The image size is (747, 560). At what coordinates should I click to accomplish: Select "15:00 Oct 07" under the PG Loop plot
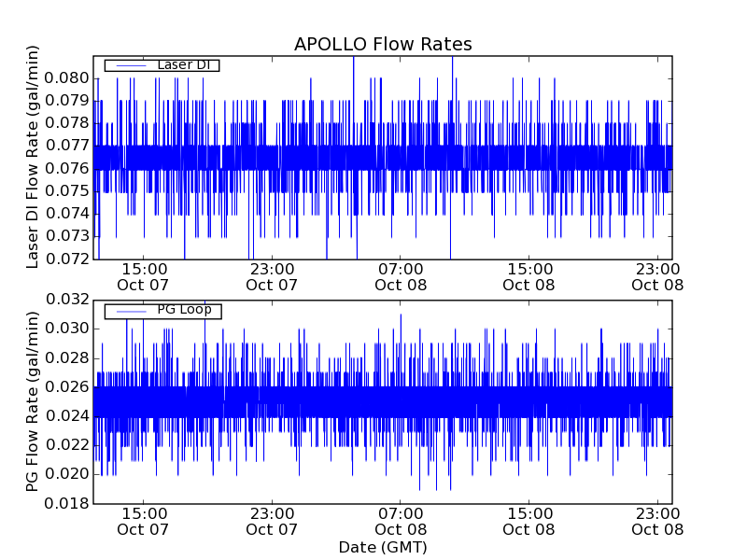tap(144, 522)
